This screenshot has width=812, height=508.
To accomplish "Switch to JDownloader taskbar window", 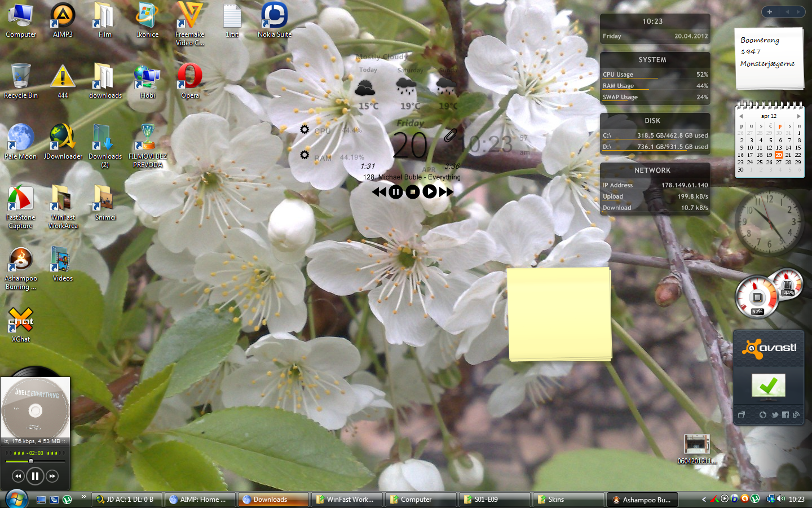I will point(127,500).
